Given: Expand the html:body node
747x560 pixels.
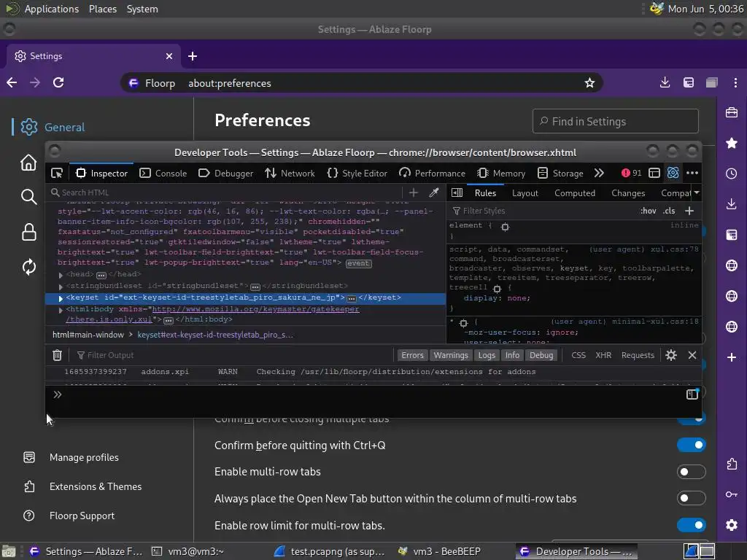Looking at the screenshot, I should (61, 310).
